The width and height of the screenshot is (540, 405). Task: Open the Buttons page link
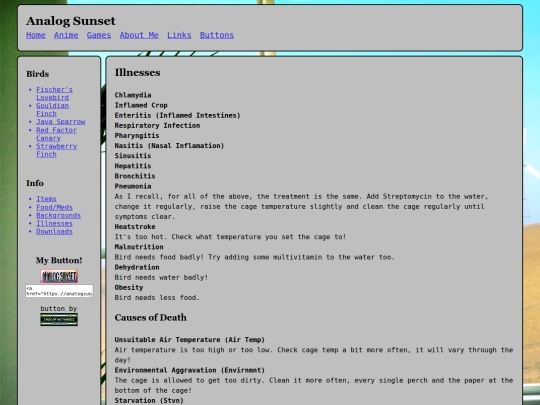click(x=217, y=35)
